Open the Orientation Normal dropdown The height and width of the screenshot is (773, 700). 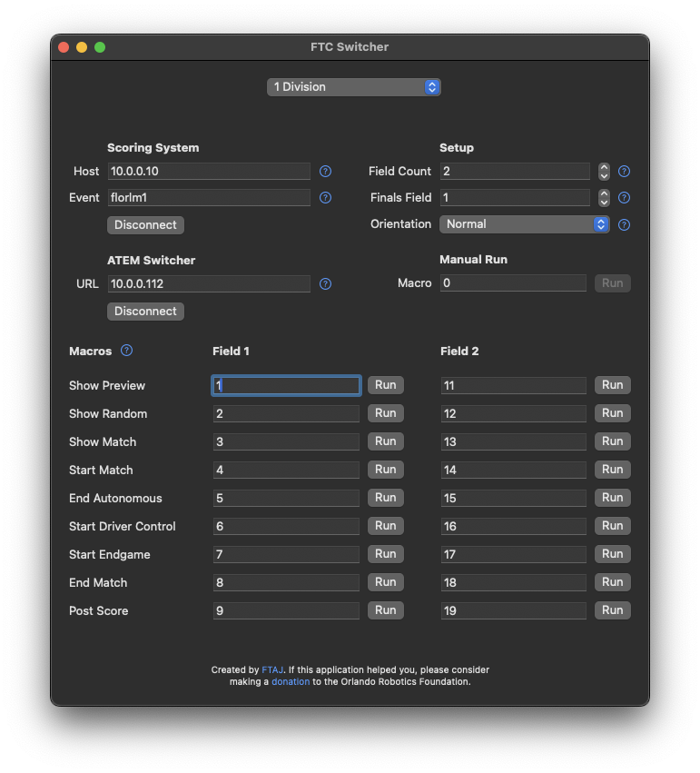tap(524, 224)
